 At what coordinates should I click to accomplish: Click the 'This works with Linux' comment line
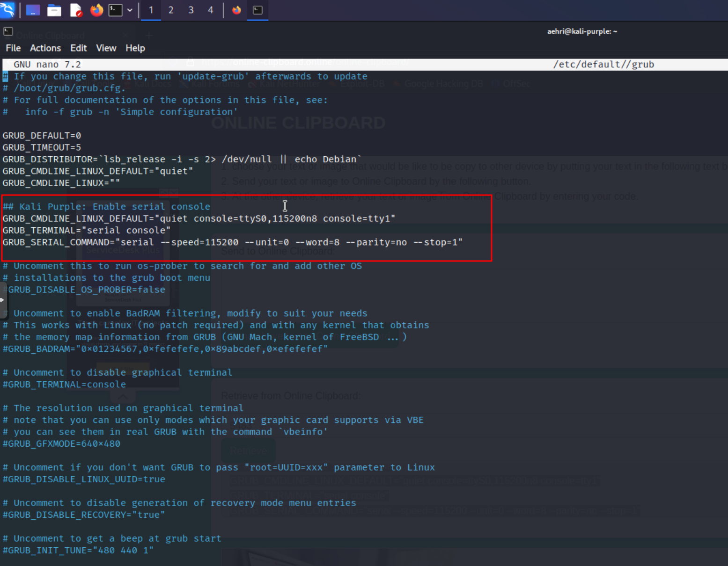(x=216, y=325)
